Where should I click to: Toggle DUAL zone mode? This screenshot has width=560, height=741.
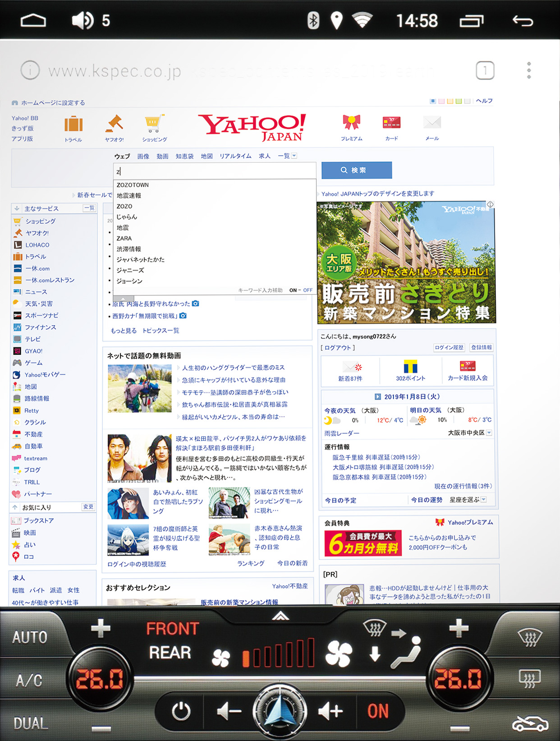(31, 723)
